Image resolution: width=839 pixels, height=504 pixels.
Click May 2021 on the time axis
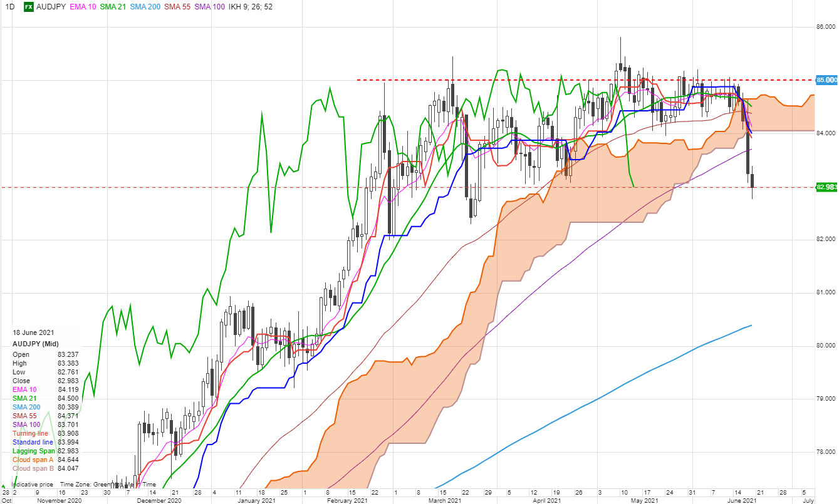[644, 500]
